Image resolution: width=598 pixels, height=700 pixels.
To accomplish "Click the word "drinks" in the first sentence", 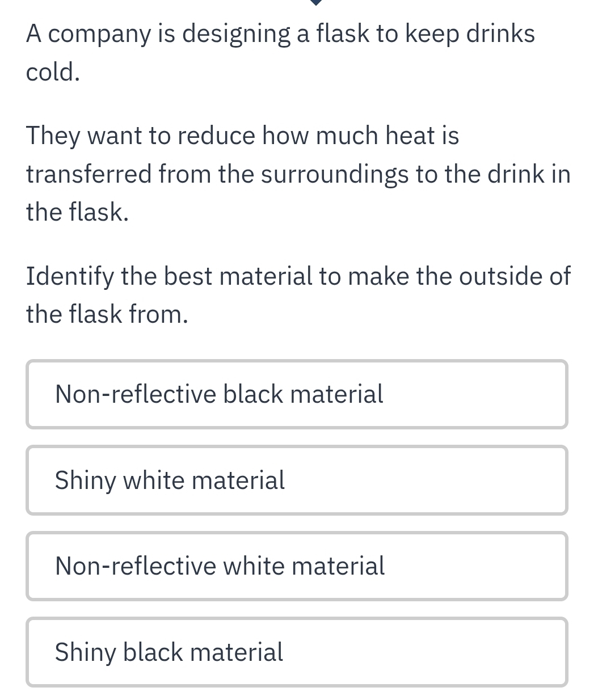I will point(500,34).
